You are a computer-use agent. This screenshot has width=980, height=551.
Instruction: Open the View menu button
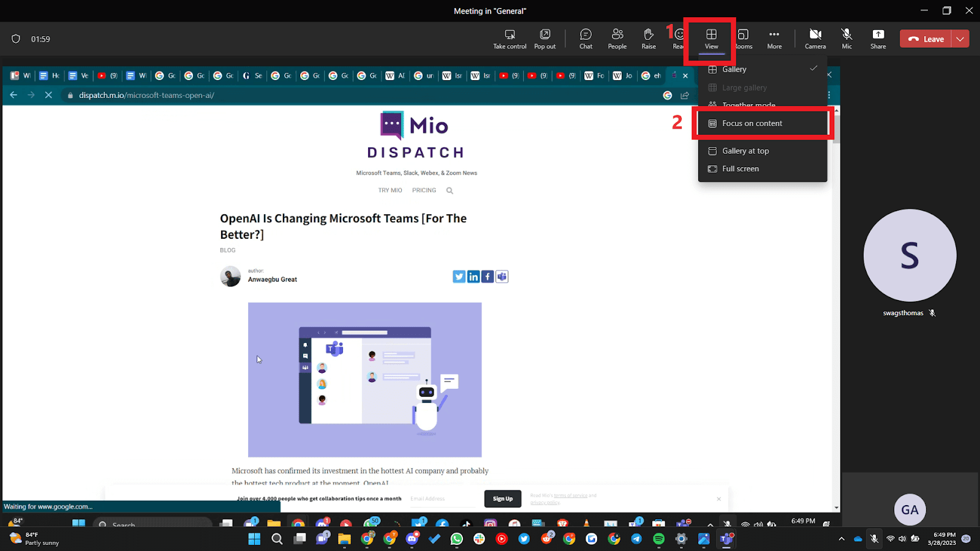[x=711, y=39]
